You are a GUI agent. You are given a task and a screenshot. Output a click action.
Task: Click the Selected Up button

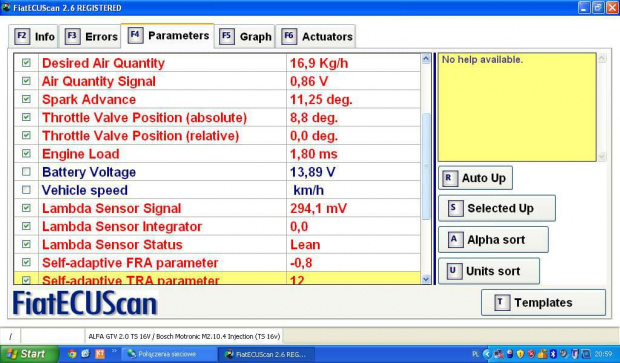497,208
